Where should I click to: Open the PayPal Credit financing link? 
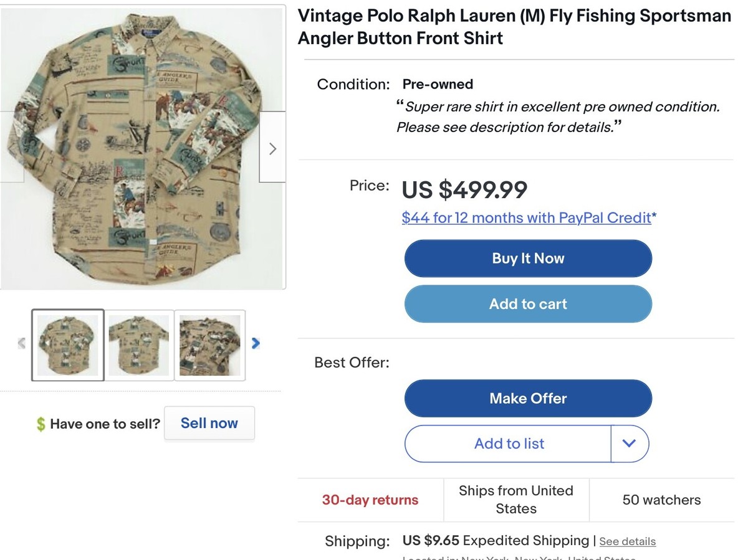pos(529,217)
